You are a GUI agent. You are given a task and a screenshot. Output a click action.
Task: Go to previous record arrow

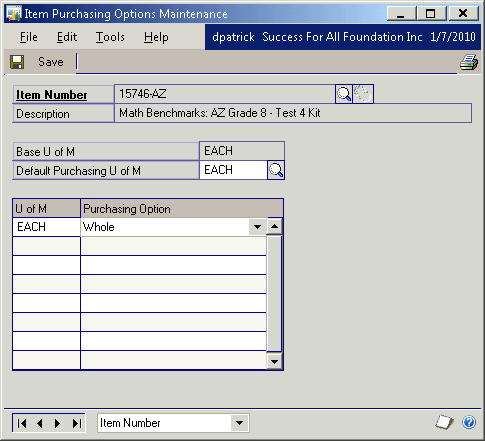coord(40,423)
